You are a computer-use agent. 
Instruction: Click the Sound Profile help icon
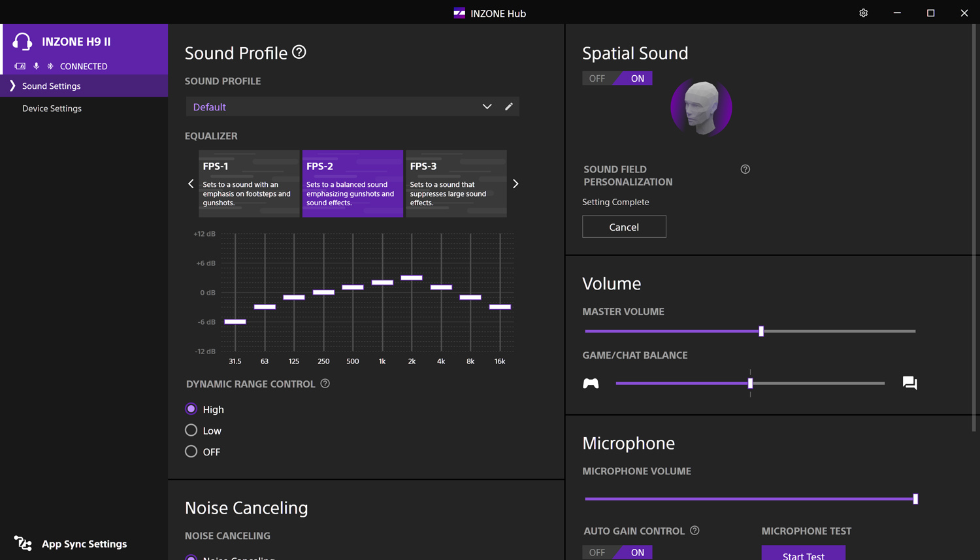pyautogui.click(x=299, y=52)
